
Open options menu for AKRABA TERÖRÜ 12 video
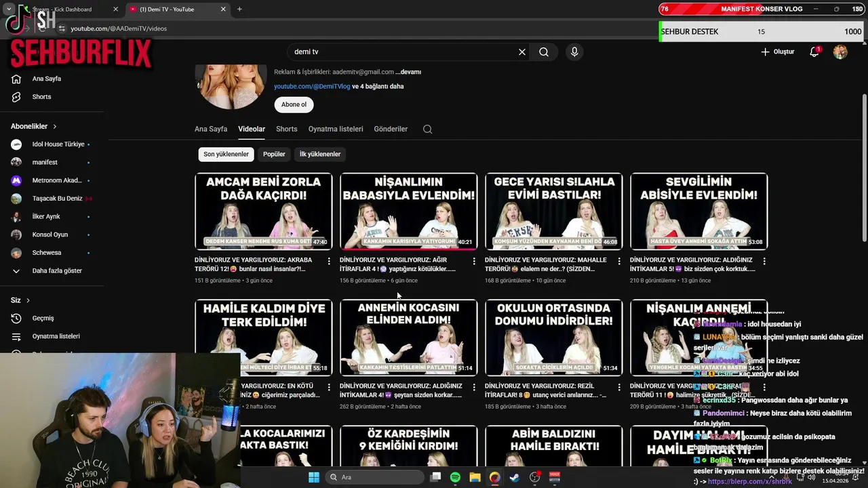pos(329,261)
